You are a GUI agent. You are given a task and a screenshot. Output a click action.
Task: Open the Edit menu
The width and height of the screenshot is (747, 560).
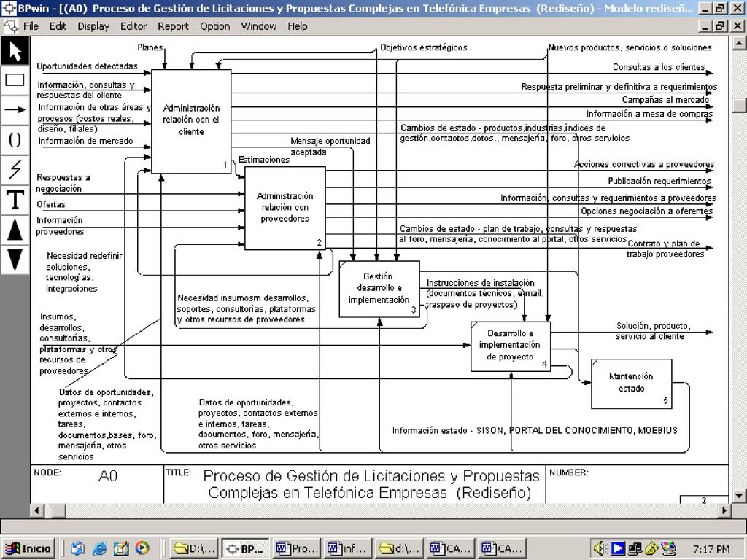pyautogui.click(x=58, y=26)
